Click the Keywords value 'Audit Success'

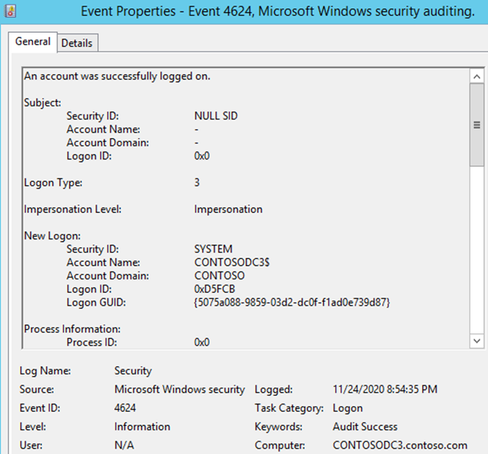(365, 427)
